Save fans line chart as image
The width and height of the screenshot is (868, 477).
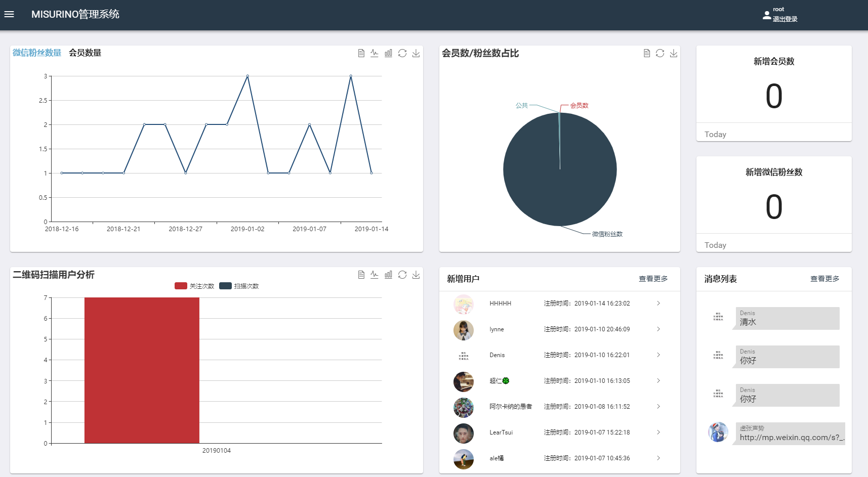click(x=416, y=53)
